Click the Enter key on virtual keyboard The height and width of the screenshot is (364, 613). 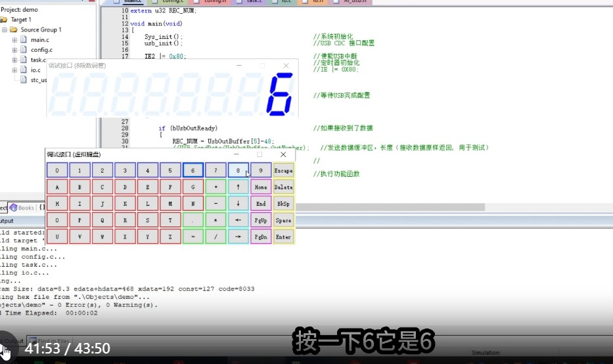pyautogui.click(x=283, y=237)
